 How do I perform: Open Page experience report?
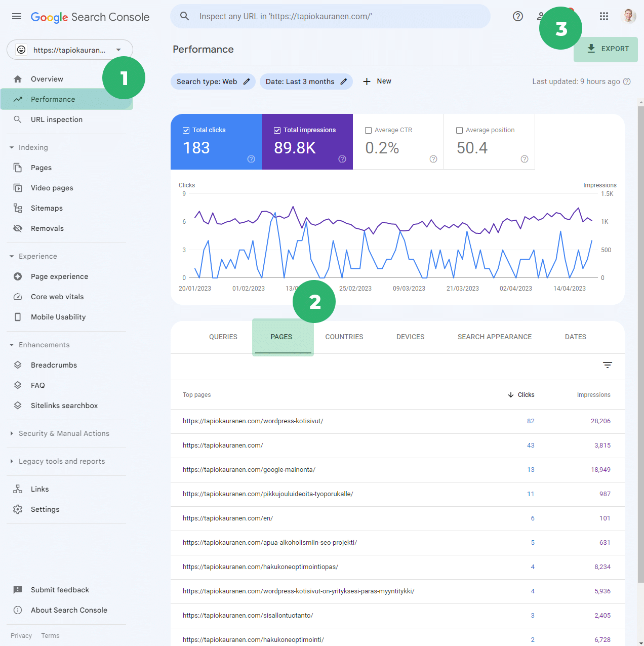(67, 276)
